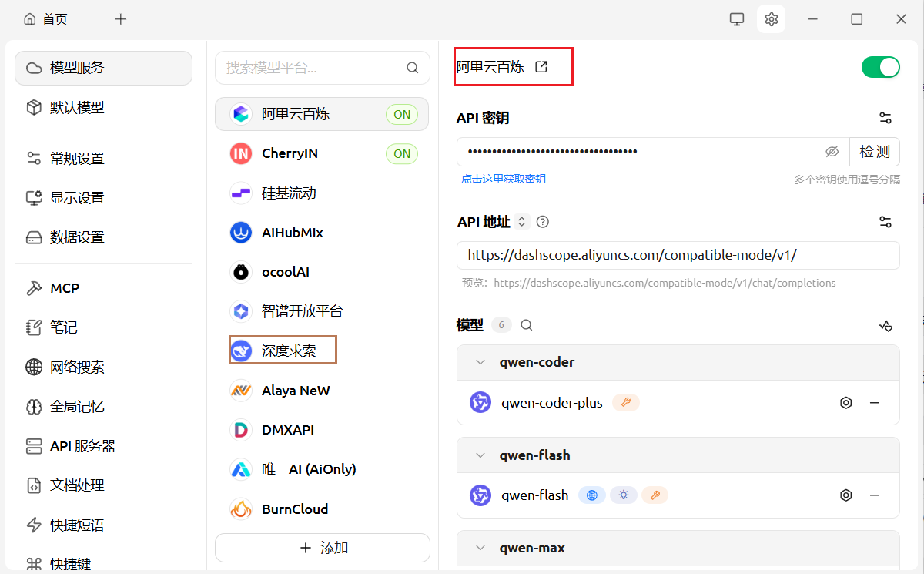
Task: Click the ON badge of 阿里云百炼
Action: click(402, 114)
